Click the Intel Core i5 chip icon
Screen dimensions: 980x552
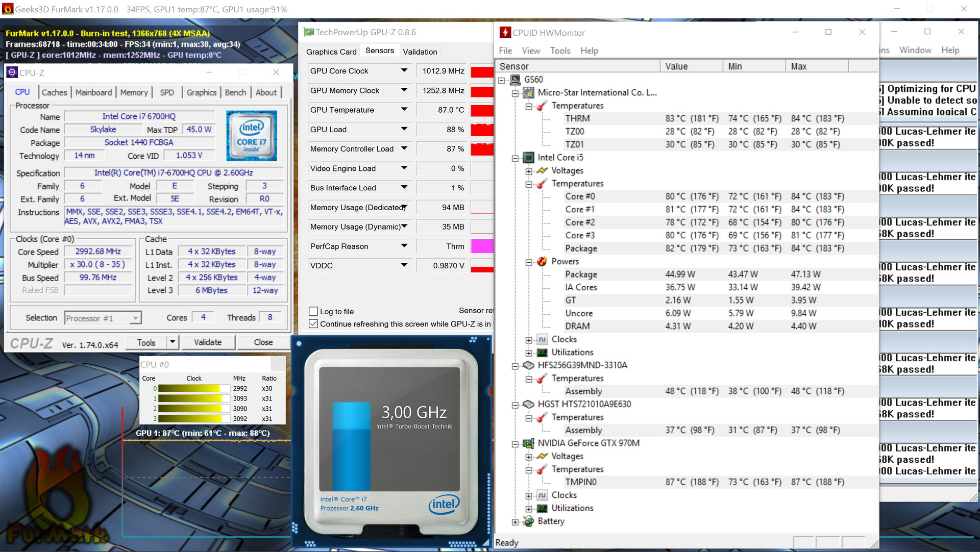(528, 158)
